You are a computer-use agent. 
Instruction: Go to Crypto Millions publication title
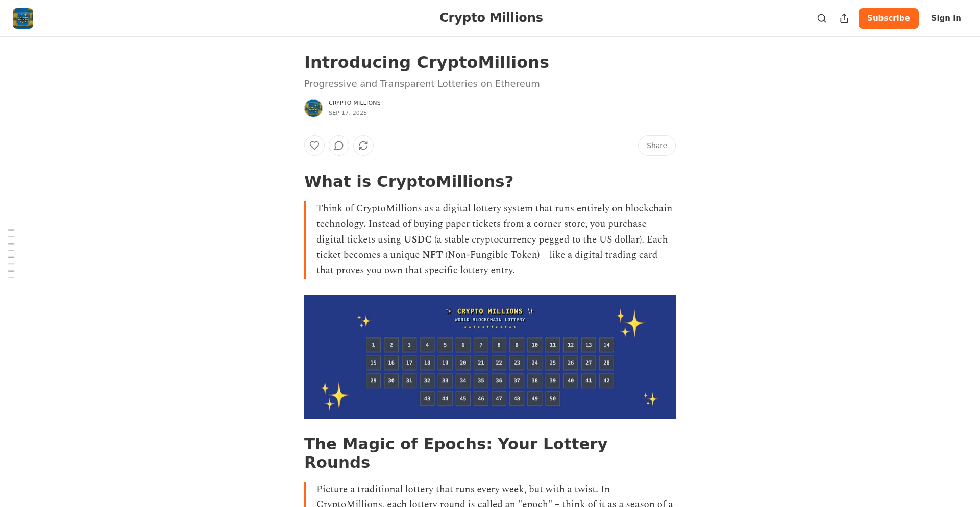(491, 18)
